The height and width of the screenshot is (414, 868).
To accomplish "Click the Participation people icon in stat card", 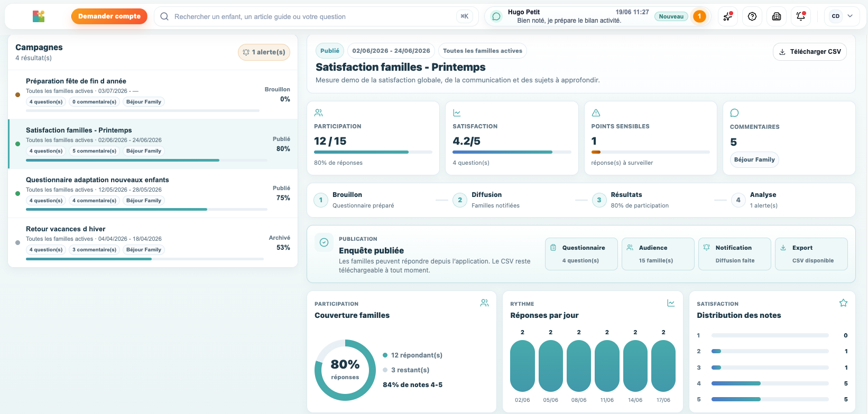I will 318,113.
